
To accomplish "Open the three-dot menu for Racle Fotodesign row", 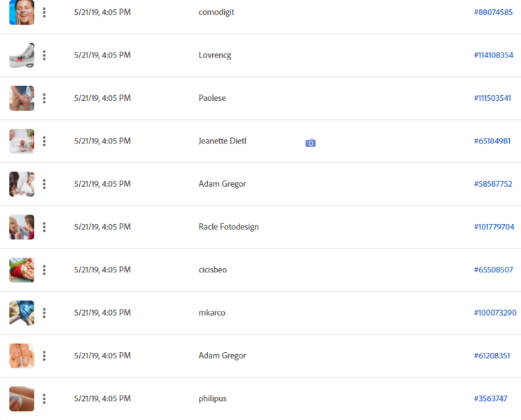I will pyautogui.click(x=44, y=227).
